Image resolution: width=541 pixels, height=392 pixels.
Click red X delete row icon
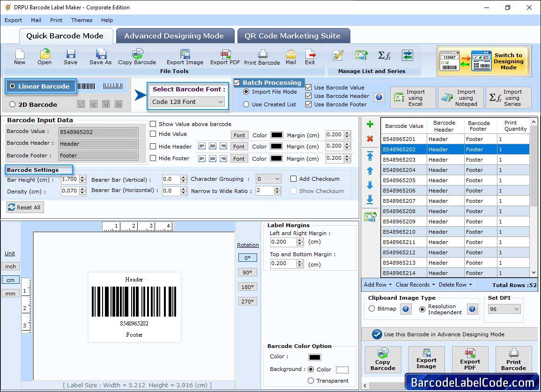(x=370, y=139)
